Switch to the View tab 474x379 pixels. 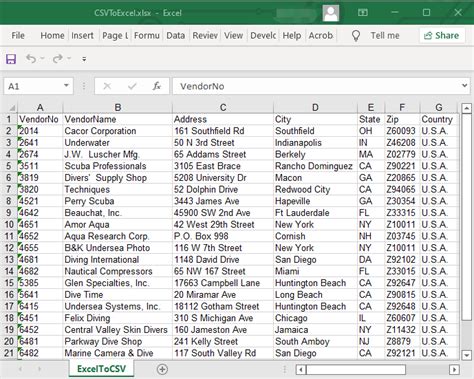233,35
